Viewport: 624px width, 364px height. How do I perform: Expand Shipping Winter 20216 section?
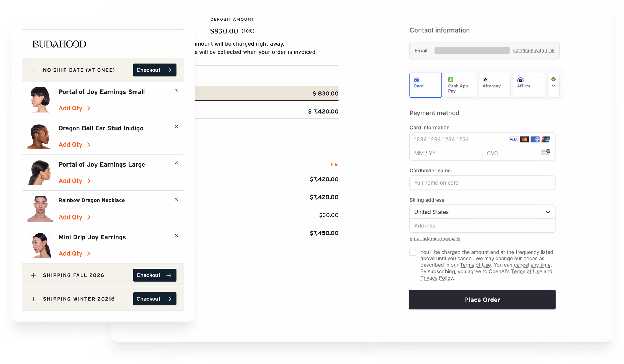[33, 299]
